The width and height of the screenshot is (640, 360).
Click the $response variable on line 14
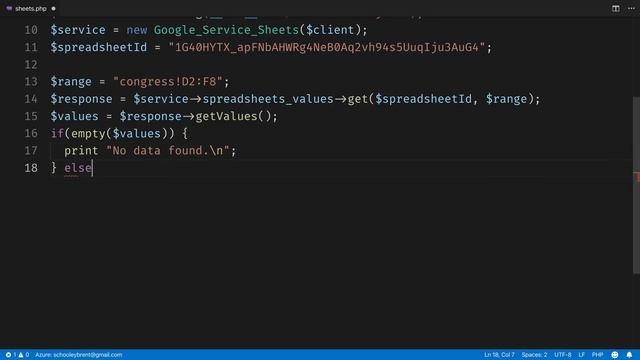81,99
